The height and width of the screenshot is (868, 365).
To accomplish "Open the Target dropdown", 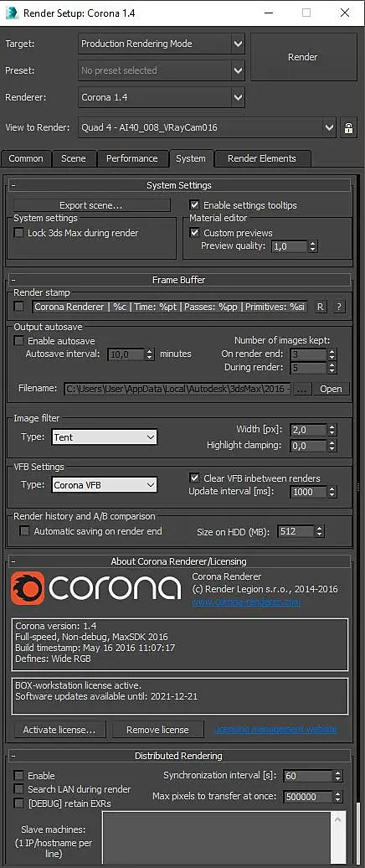I will [162, 44].
